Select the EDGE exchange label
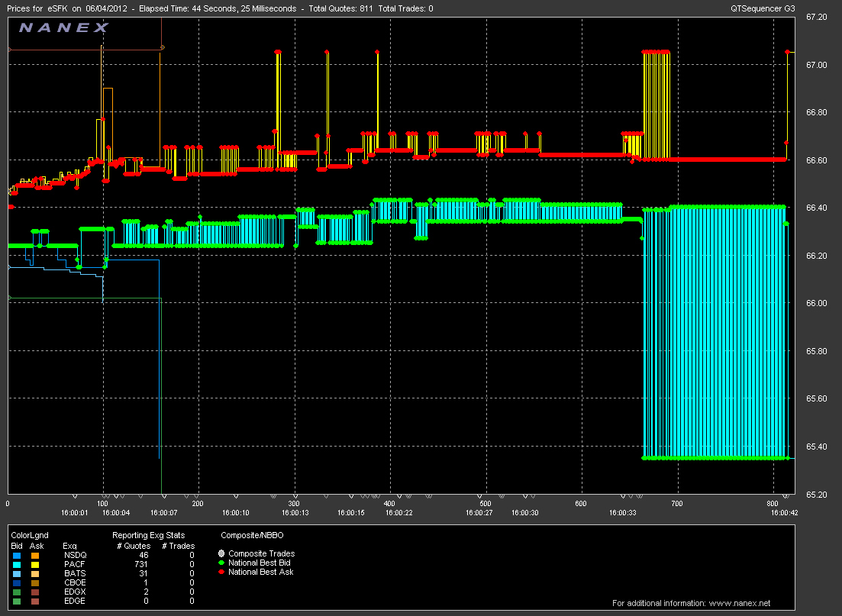 (75, 601)
